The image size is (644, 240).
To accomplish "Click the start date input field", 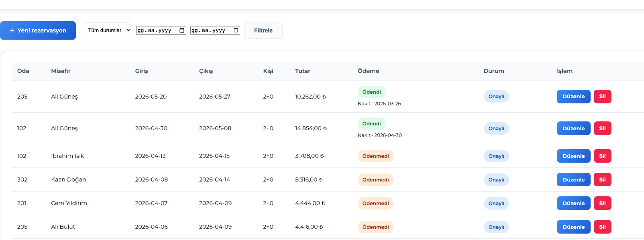I will tap(157, 30).
